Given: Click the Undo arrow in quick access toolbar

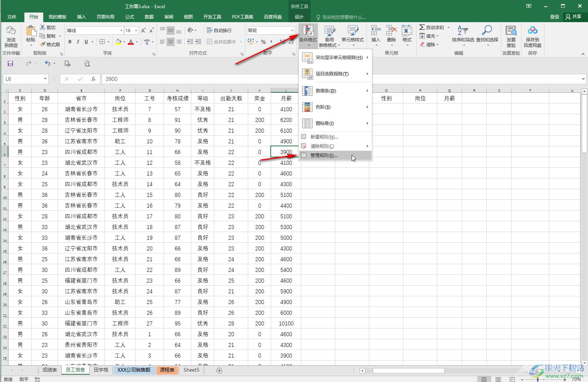Looking at the screenshot, I should [47, 64].
